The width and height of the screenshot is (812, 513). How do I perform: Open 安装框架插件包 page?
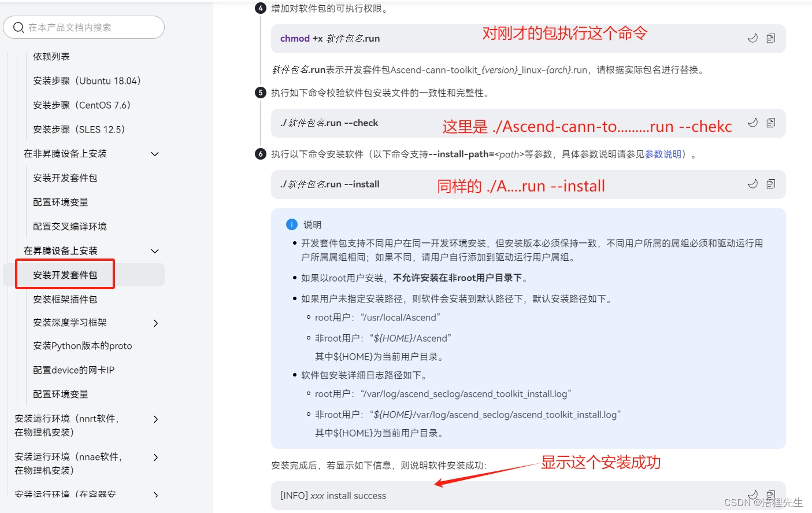click(x=65, y=299)
